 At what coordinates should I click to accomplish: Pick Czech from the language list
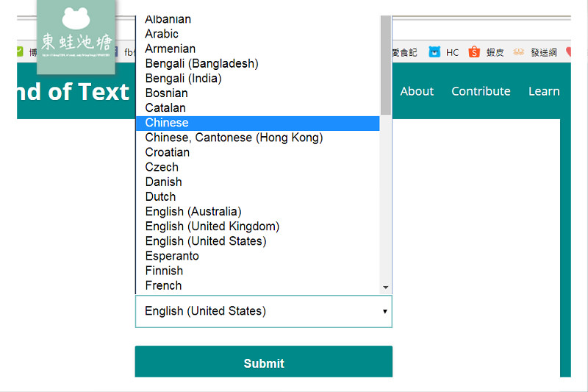[x=258, y=167]
